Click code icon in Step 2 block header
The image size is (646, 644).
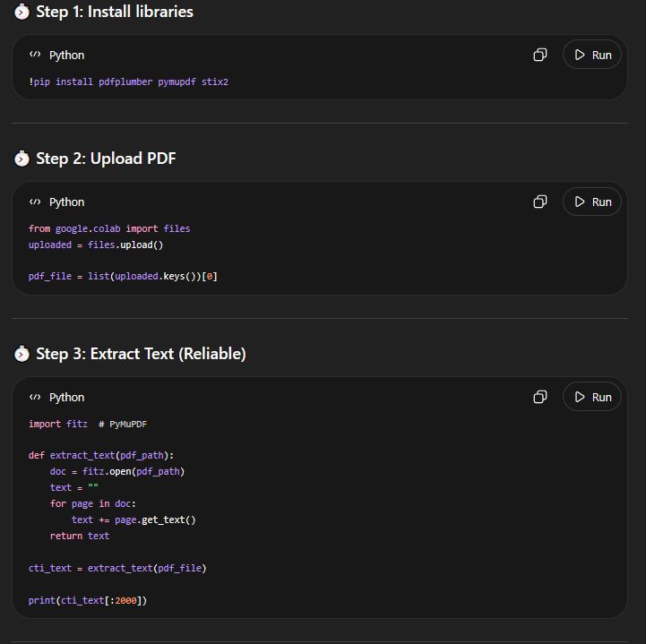click(x=35, y=202)
